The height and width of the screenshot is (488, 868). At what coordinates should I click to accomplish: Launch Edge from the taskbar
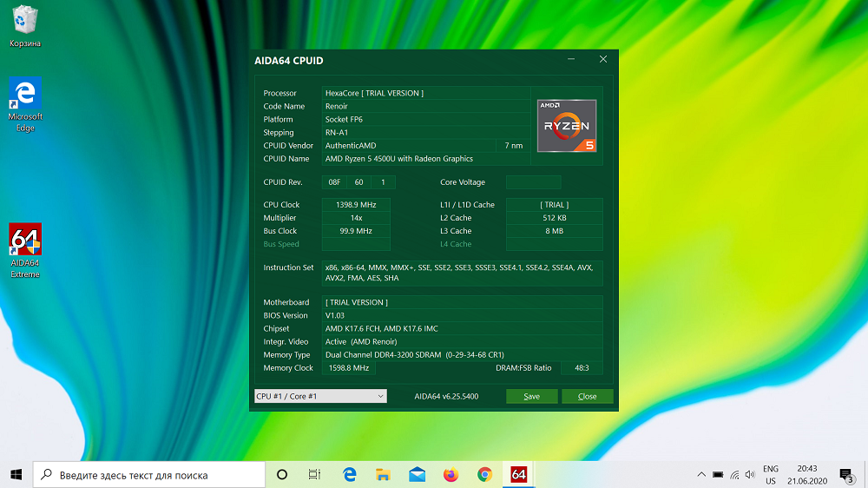pyautogui.click(x=349, y=475)
